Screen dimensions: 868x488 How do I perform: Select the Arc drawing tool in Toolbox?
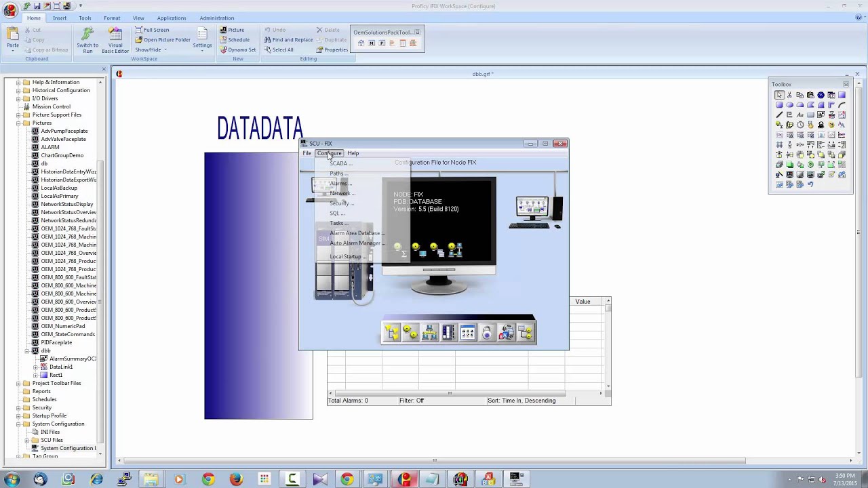(x=842, y=105)
